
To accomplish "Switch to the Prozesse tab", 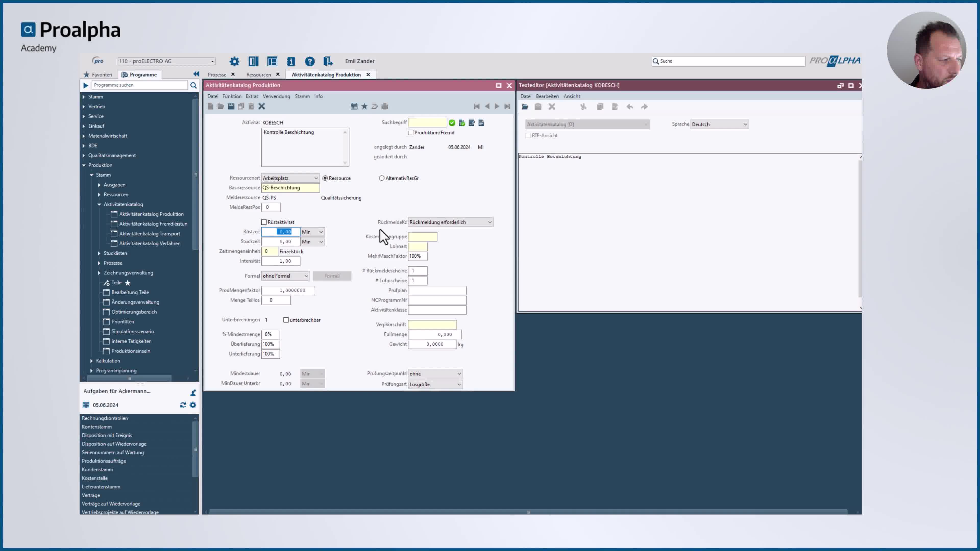I will (x=217, y=74).
